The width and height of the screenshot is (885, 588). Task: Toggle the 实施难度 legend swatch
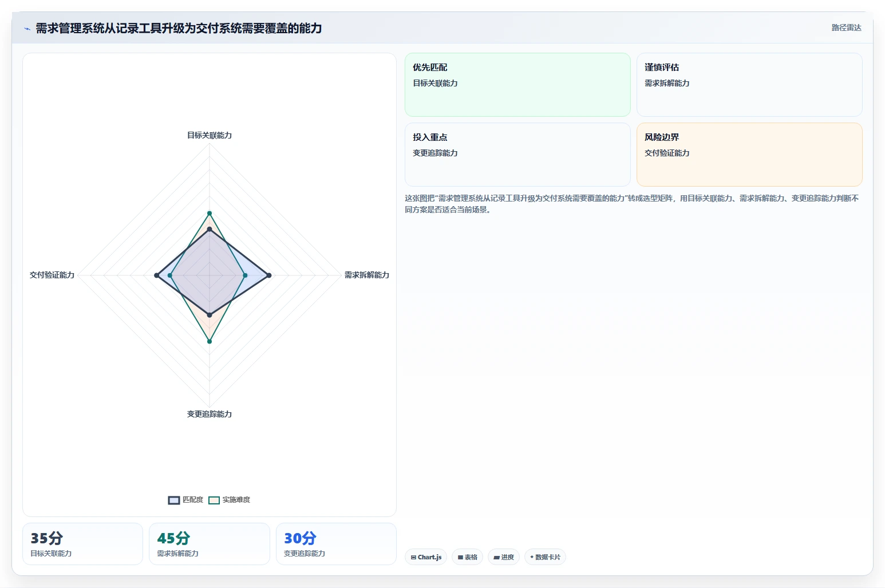tap(214, 500)
